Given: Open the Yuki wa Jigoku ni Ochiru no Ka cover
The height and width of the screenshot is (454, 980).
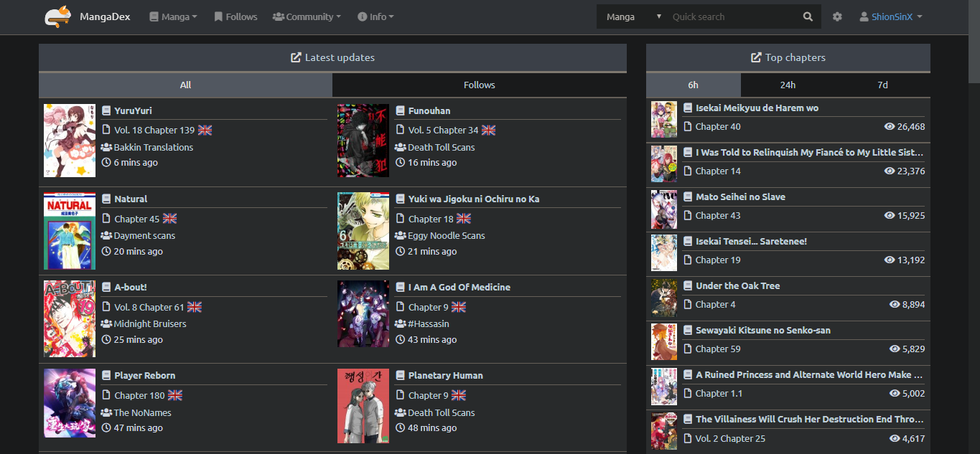Looking at the screenshot, I should 363,231.
